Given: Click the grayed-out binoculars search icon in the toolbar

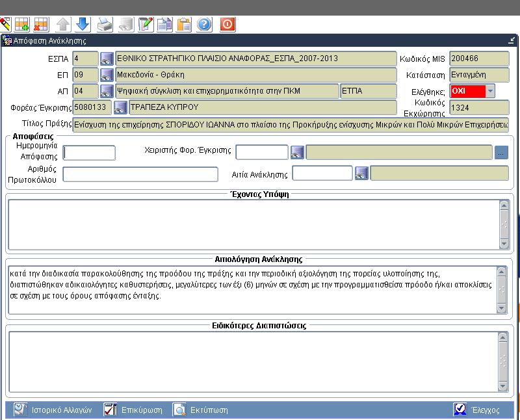Looking at the screenshot, I should 126,24.
